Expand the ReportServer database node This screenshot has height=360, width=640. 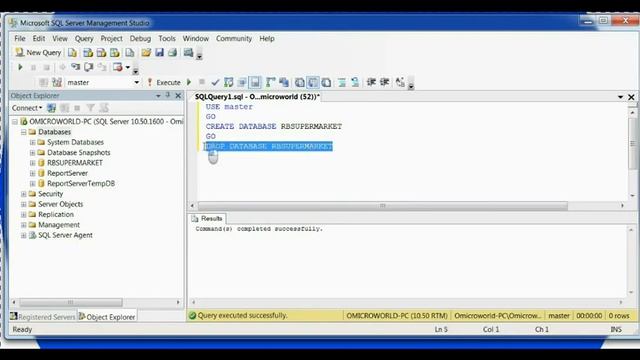33,173
